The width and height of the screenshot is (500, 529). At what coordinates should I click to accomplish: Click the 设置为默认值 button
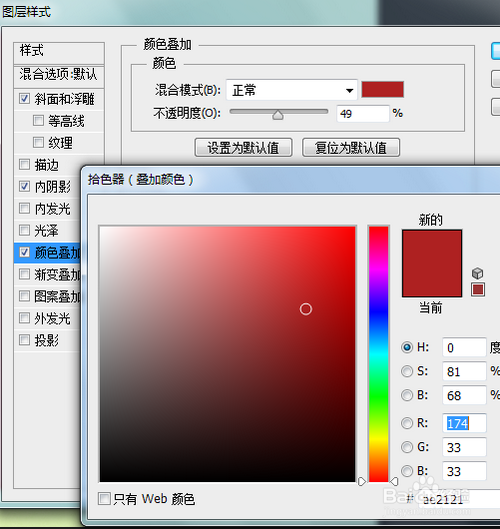point(243,147)
